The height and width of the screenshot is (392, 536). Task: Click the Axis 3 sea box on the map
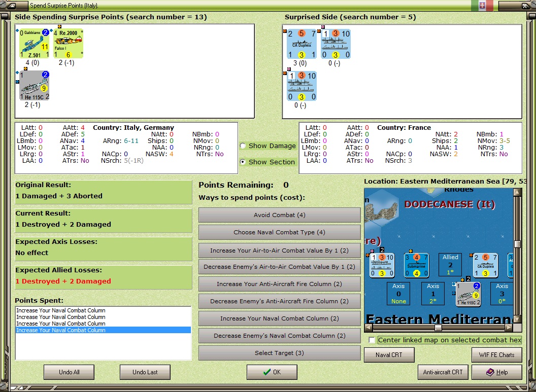pyautogui.click(x=501, y=293)
